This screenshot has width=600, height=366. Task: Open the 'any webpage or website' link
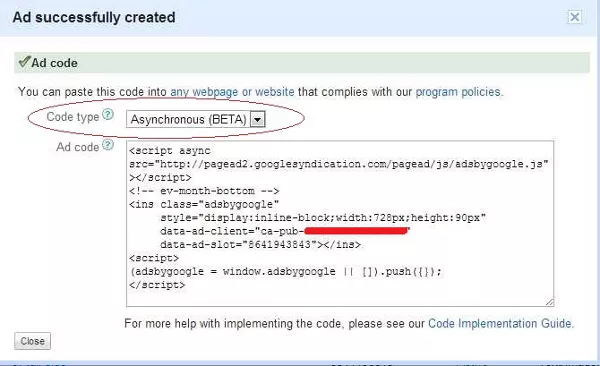pyautogui.click(x=232, y=92)
